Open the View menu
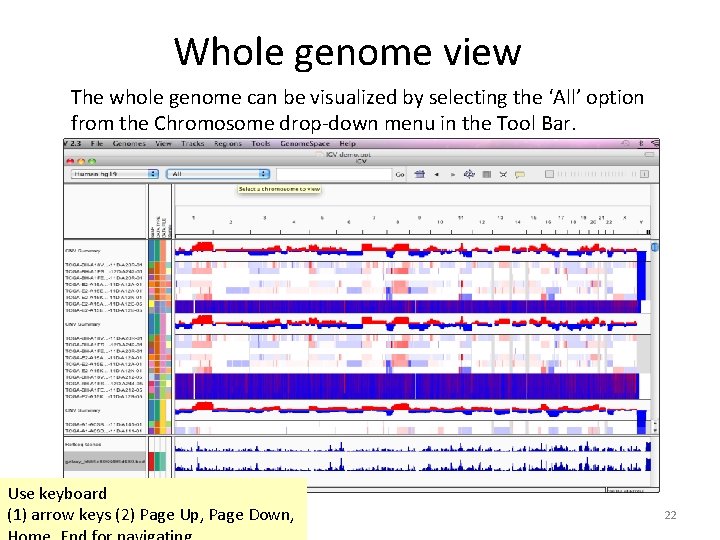Screen dimensions: 720x540 (x=163, y=143)
